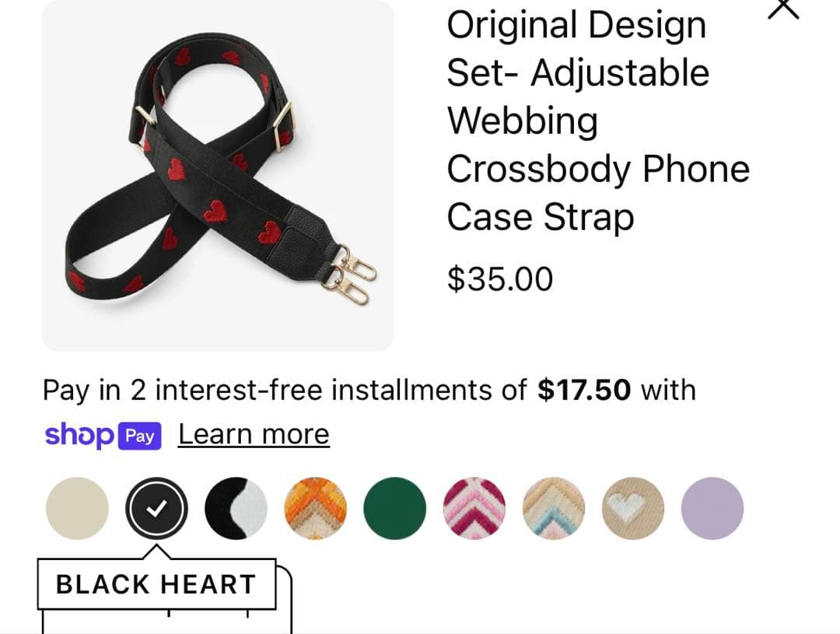Click the partially visible box below swatches

[167, 621]
